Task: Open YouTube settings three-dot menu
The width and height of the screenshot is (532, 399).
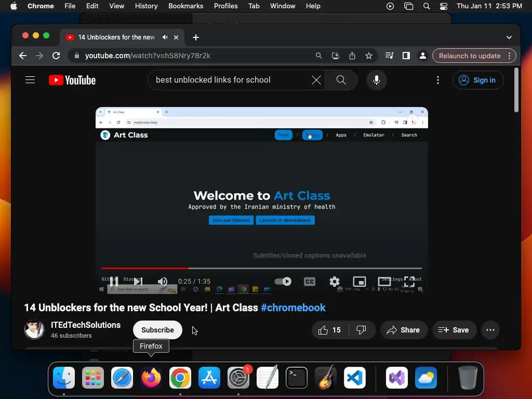Action: pos(438,80)
